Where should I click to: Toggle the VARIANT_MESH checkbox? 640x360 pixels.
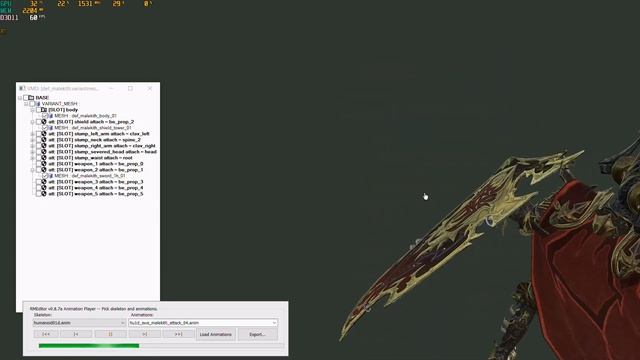pos(32,104)
